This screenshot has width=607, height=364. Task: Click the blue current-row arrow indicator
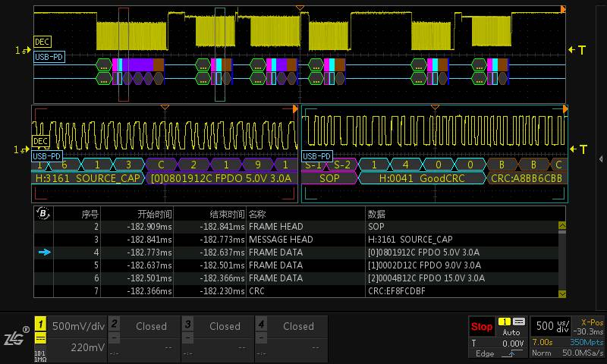45,253
